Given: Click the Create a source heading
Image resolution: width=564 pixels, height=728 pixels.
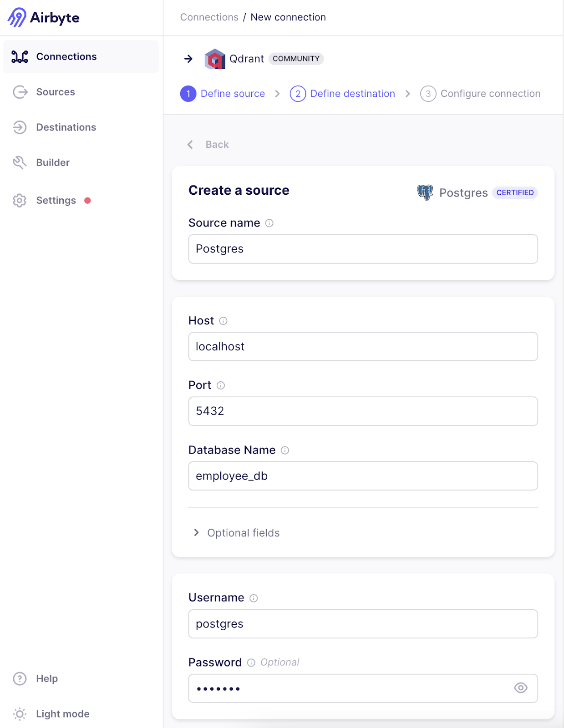Looking at the screenshot, I should tap(239, 190).
